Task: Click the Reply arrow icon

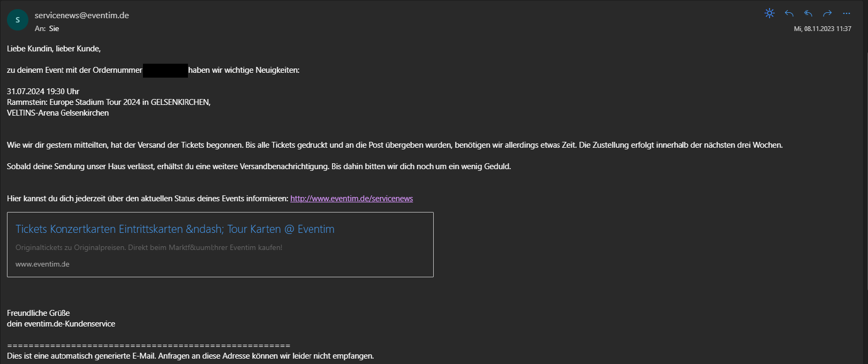Action: pos(789,13)
